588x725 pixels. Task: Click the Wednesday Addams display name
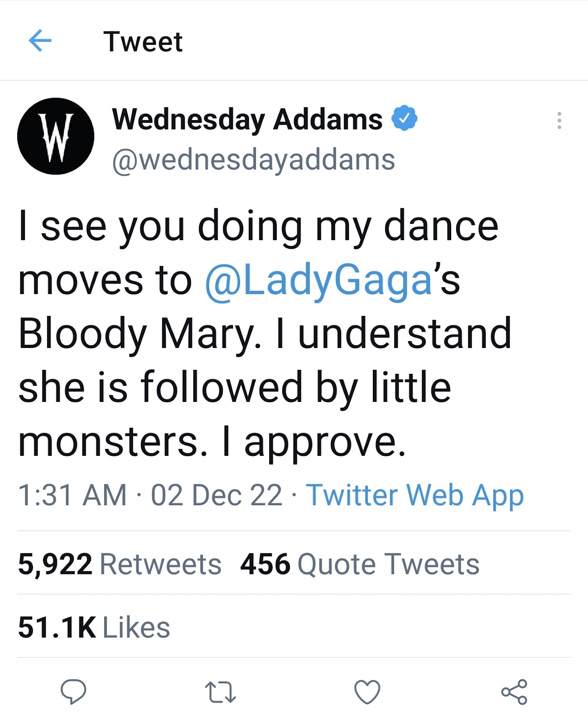(x=247, y=119)
